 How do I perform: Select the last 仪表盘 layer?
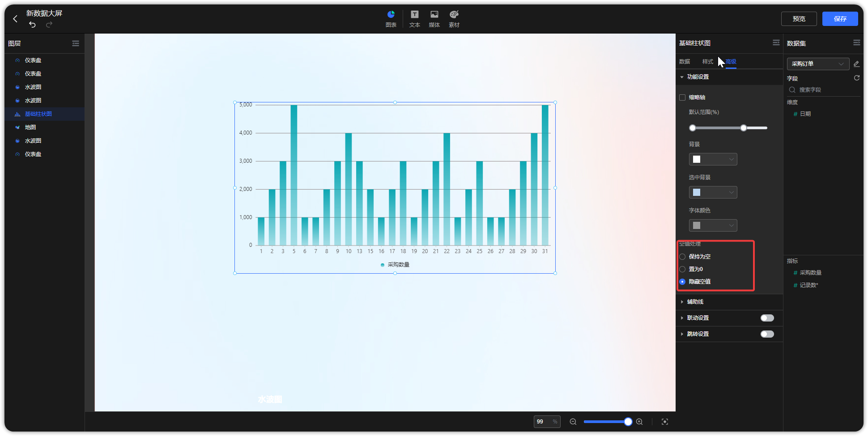[x=45, y=154]
